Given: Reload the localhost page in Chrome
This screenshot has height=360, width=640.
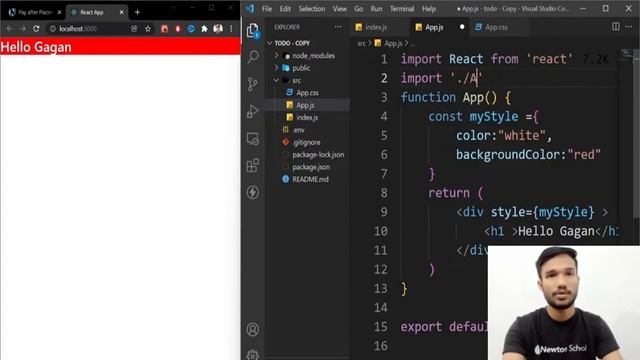Looking at the screenshot, I should tap(36, 29).
